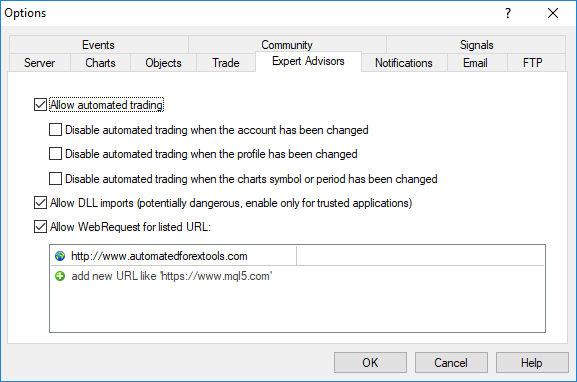Open Help from the dialog buttons
577x382 pixels.
click(x=532, y=362)
